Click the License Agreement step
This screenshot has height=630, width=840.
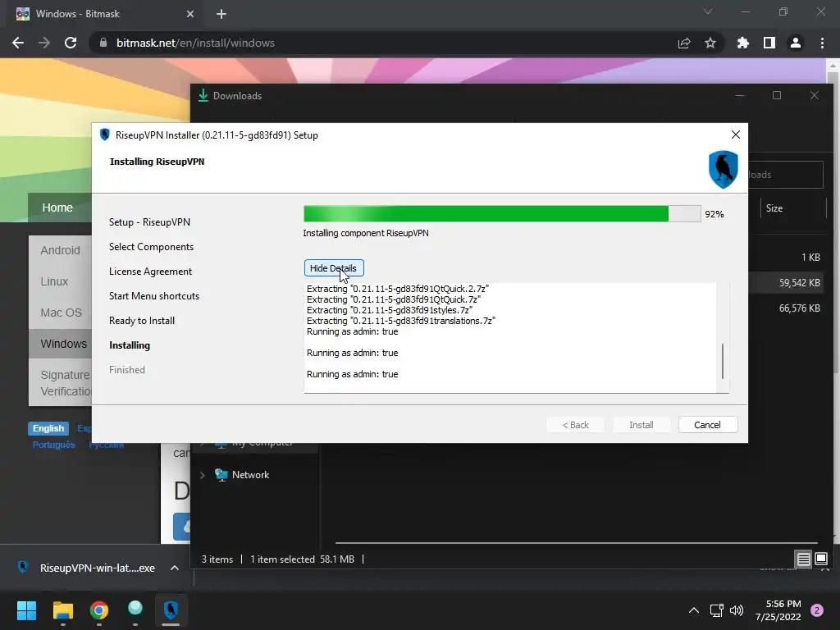point(151,272)
